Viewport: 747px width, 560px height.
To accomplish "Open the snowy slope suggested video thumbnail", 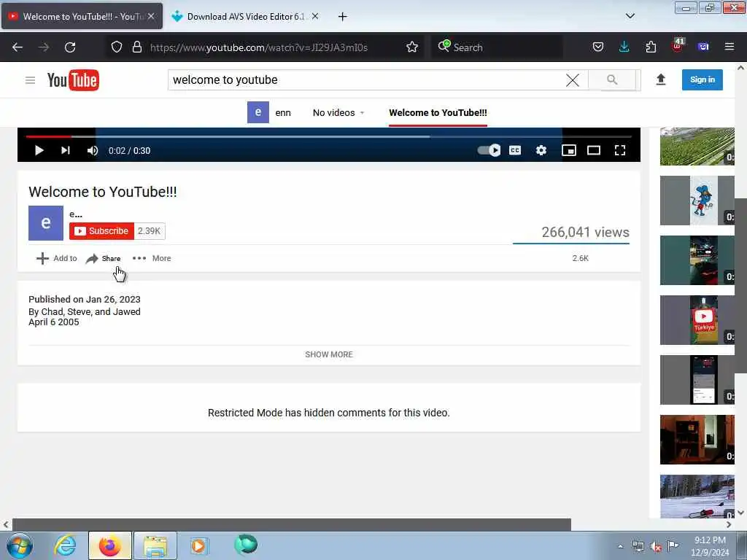I will (697, 496).
